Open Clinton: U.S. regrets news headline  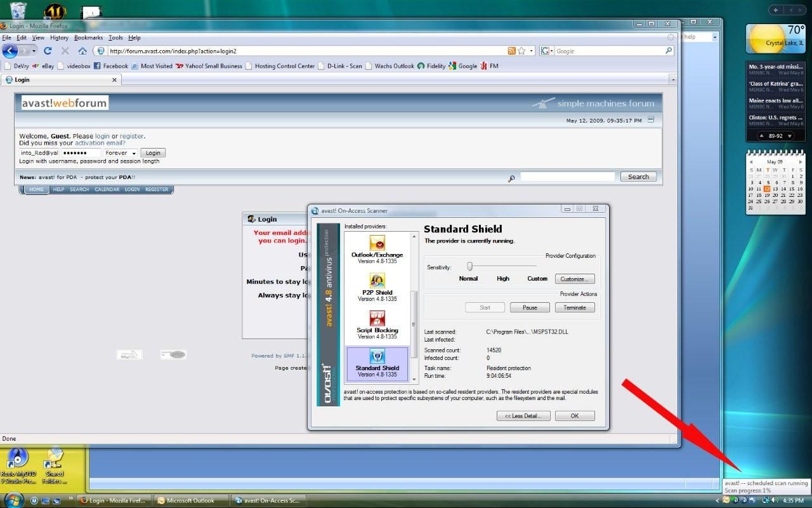pyautogui.click(x=776, y=118)
